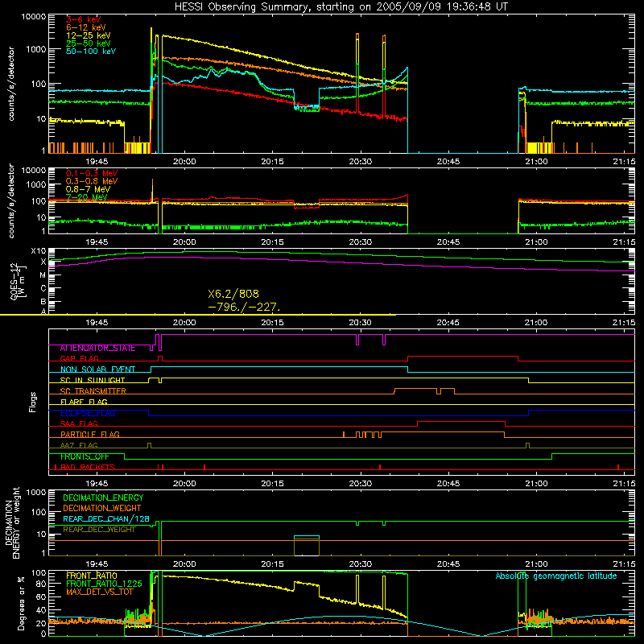Click the FRONT_RATIO legend label
This screenshot has width=644, height=644.
tap(92, 576)
